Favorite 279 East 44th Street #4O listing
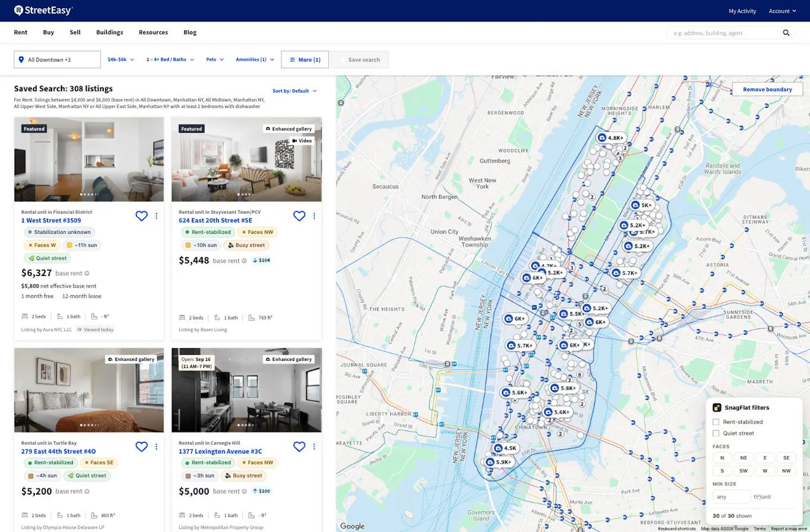Viewport: 810px width, 532px height. click(x=141, y=446)
